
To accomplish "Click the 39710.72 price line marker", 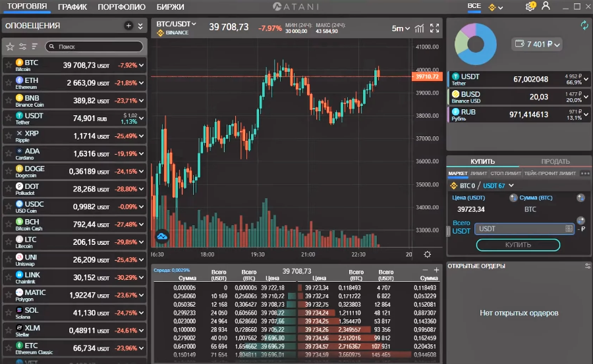I will click(x=427, y=77).
